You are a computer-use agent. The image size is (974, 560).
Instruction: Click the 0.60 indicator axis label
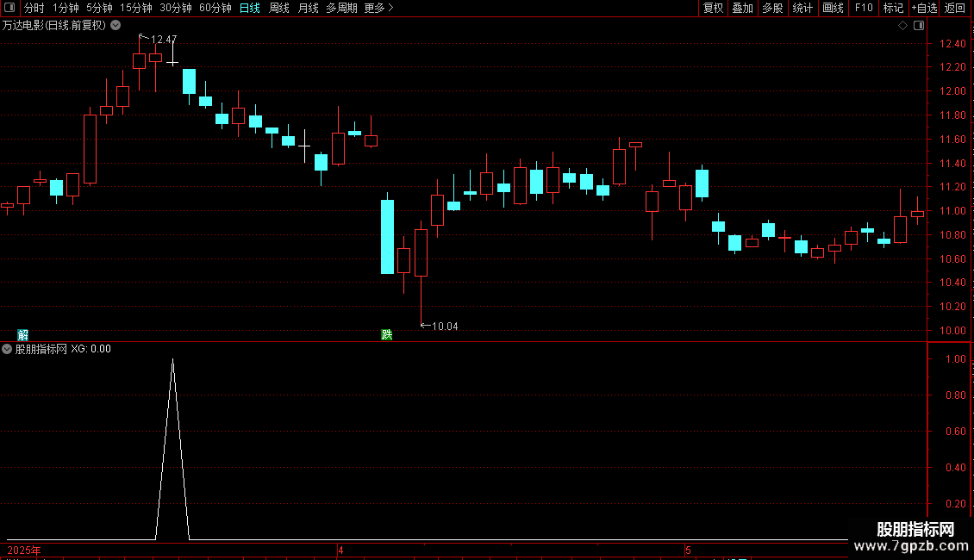pyautogui.click(x=955, y=432)
